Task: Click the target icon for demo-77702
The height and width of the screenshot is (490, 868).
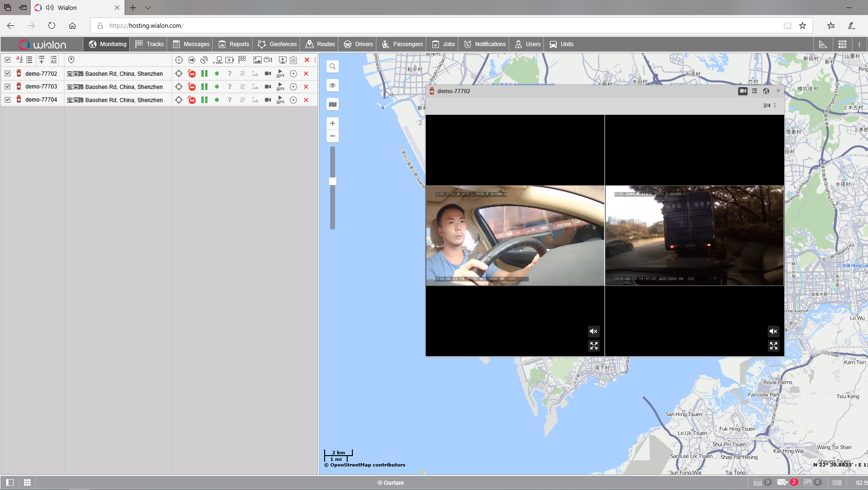Action: click(x=179, y=73)
